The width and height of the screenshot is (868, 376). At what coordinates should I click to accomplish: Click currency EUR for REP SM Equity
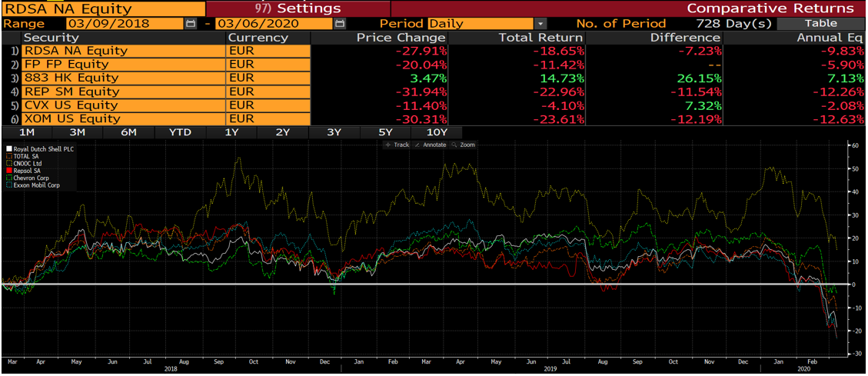[x=268, y=92]
